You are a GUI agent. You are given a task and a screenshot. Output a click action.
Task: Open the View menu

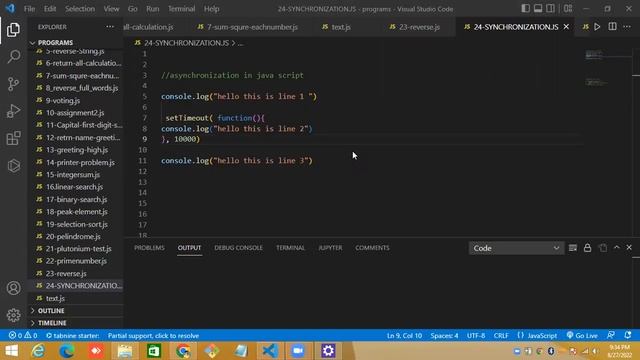tap(111, 9)
